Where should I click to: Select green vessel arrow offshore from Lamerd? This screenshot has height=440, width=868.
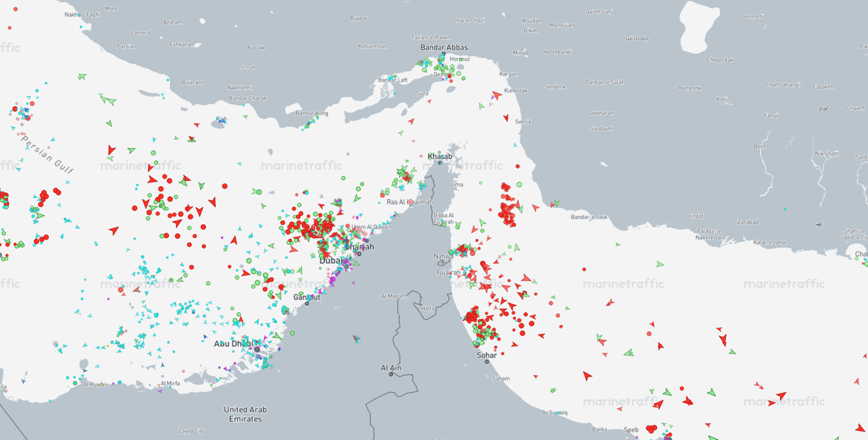[x=82, y=77]
